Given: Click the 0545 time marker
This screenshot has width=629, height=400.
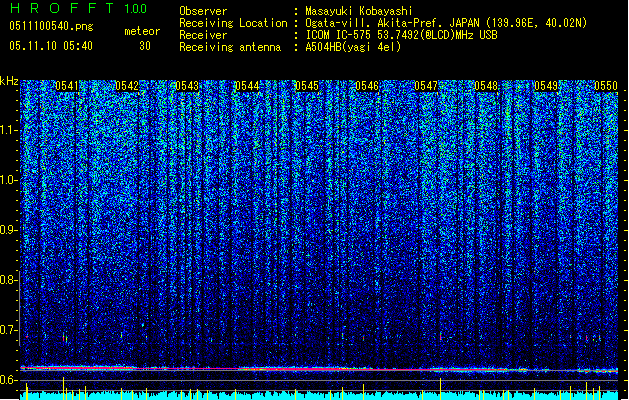Looking at the screenshot, I should [306, 86].
